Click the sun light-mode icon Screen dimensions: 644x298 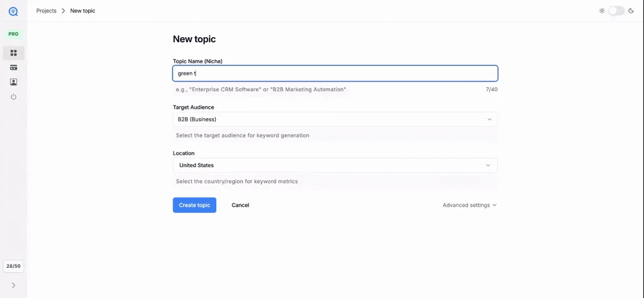coord(602,11)
